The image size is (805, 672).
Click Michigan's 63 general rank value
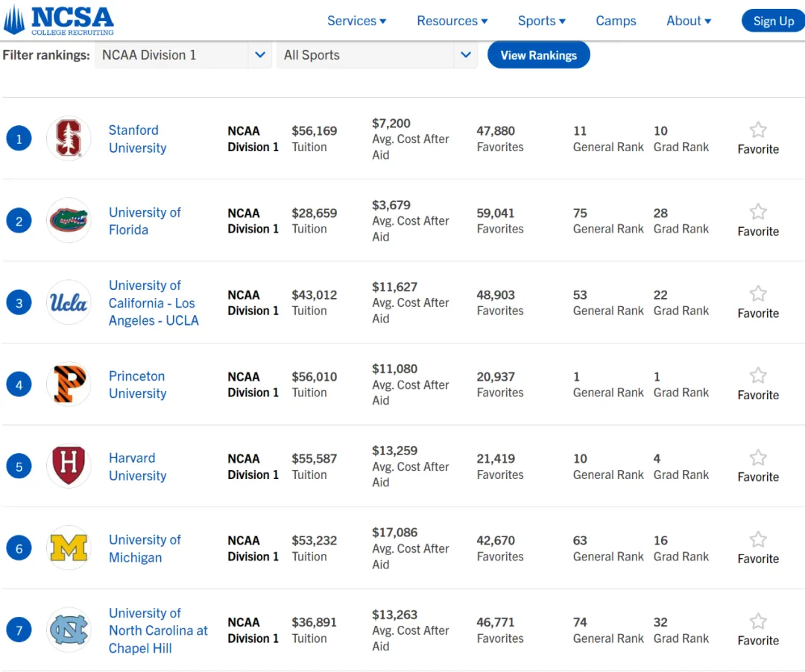click(x=580, y=541)
